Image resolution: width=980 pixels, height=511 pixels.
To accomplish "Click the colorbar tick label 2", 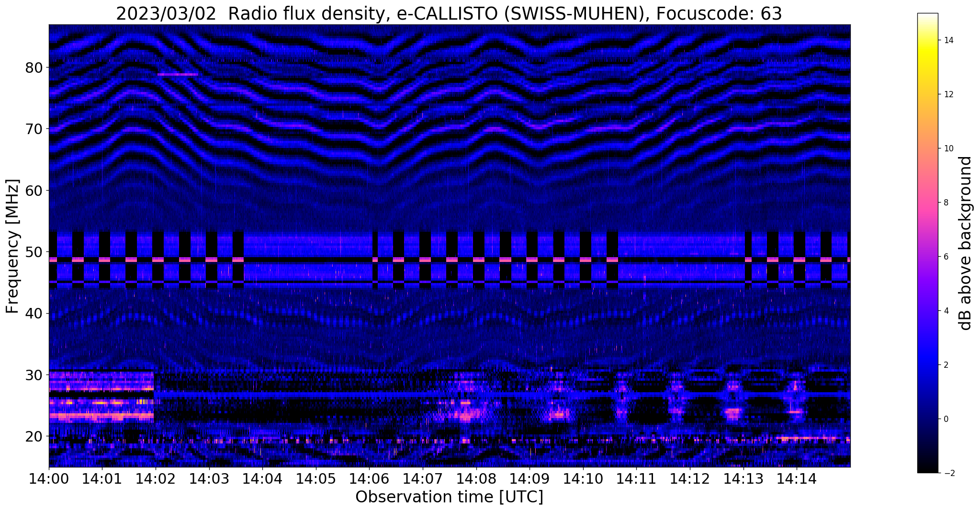I will coord(946,365).
